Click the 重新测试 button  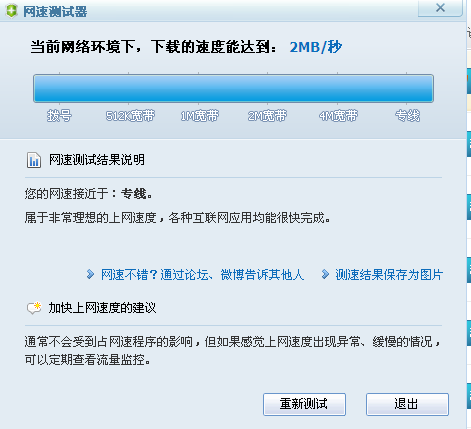pyautogui.click(x=304, y=404)
